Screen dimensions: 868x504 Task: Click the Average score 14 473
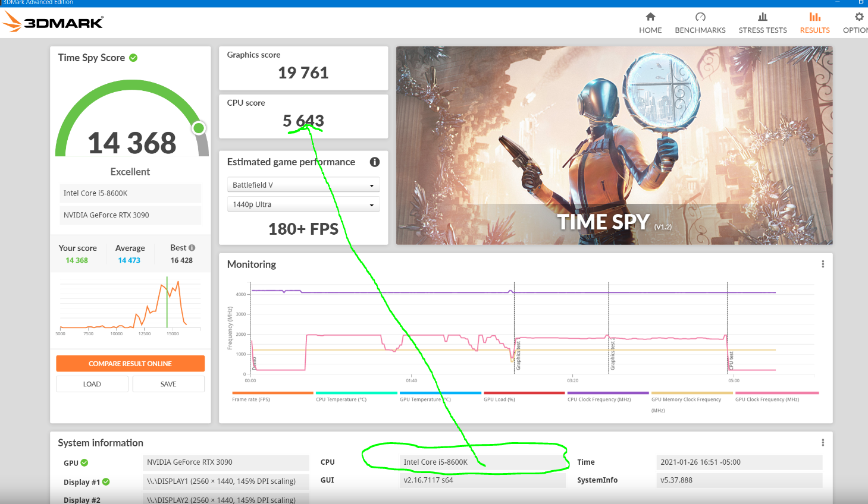pyautogui.click(x=129, y=260)
